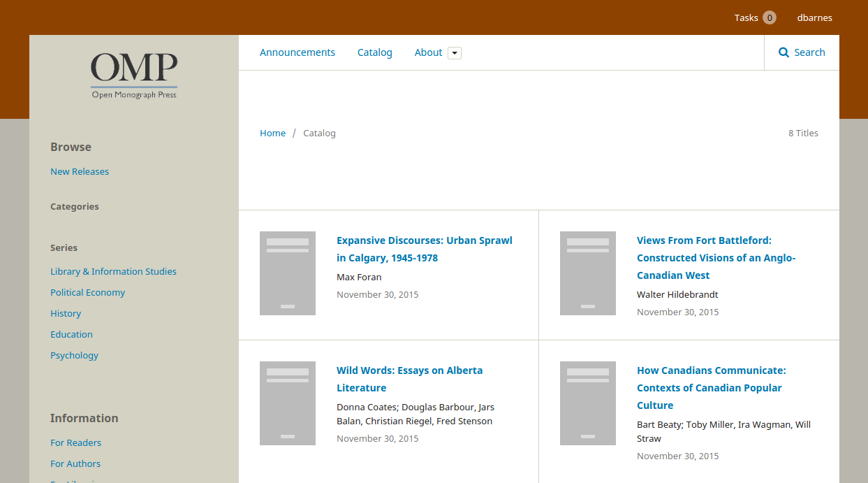The image size is (868, 483).
Task: Click the OMP Open Monograph Press logo
Action: tap(134, 75)
